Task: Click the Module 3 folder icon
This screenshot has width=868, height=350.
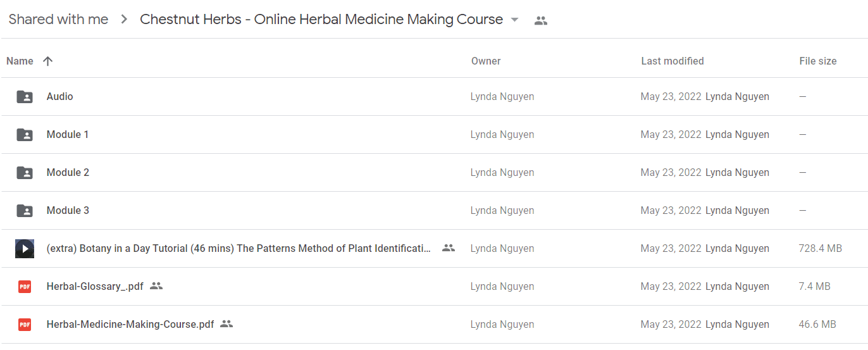Action: 25,211
